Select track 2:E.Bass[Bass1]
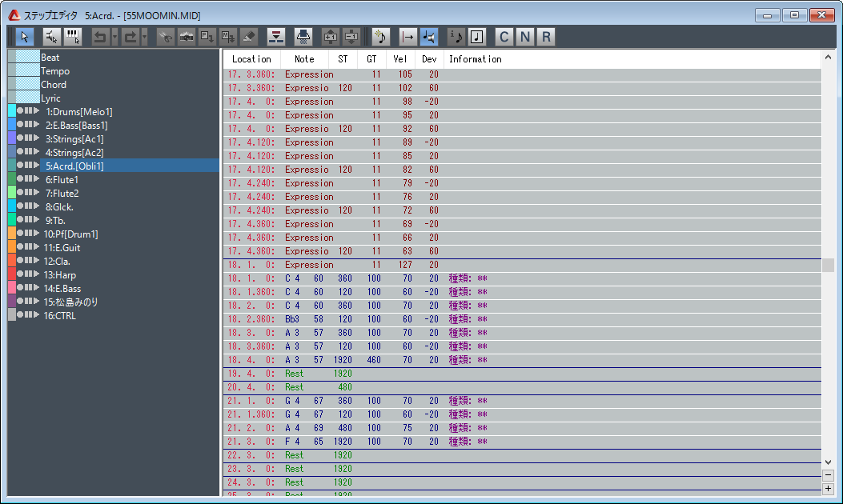 coord(114,125)
